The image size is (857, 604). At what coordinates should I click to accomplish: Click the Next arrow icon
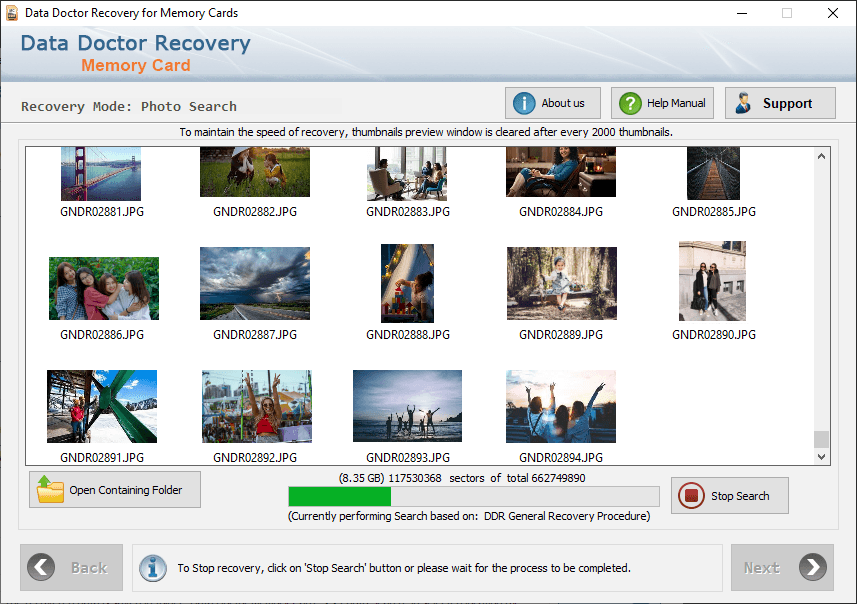(x=813, y=567)
